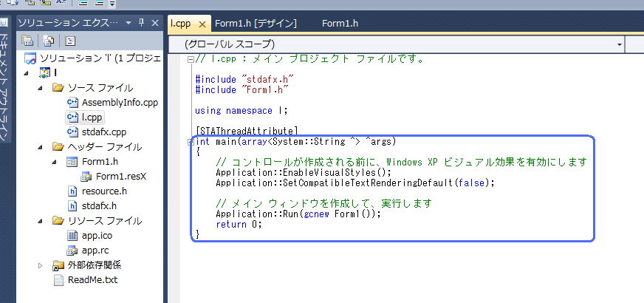Close the Solution Explorer panel

click(155, 23)
